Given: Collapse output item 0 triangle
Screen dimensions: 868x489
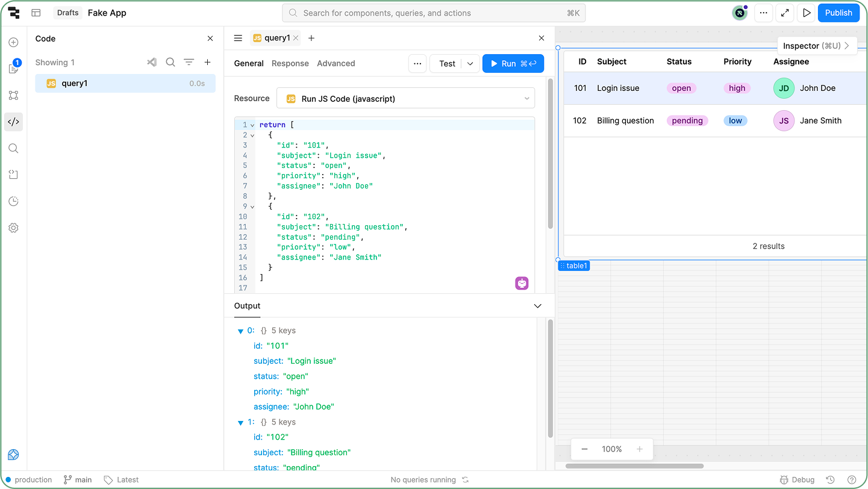Looking at the screenshot, I should pyautogui.click(x=240, y=331).
